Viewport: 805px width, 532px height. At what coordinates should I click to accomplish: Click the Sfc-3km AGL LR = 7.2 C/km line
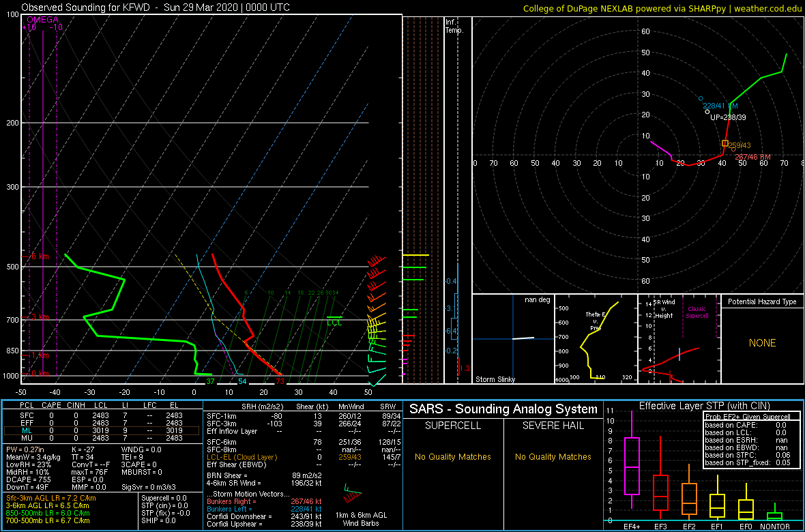click(51, 498)
